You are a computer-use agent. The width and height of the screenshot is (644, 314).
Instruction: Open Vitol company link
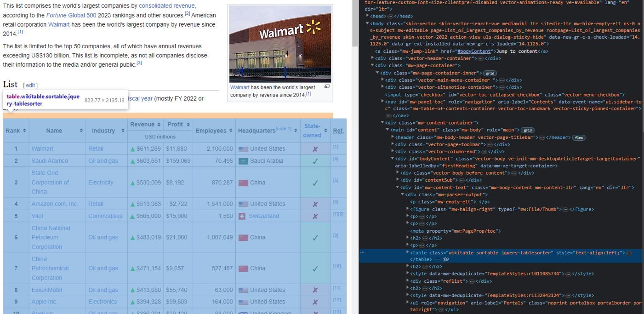(37, 216)
